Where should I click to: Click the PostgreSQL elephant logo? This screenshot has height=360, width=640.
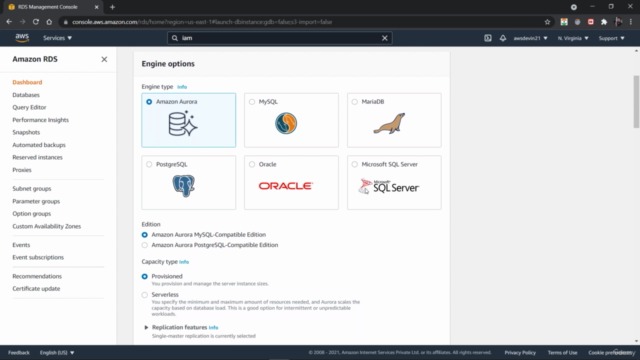click(x=183, y=186)
